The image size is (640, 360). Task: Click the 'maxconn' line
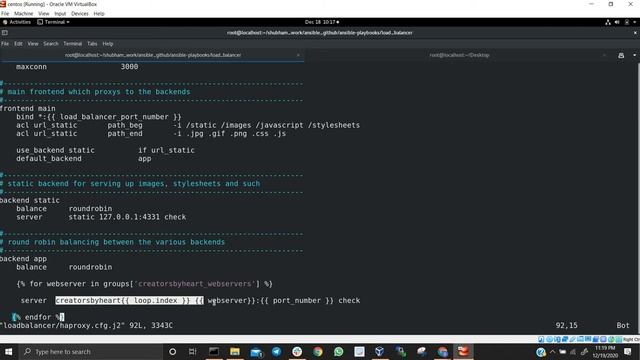(77, 67)
